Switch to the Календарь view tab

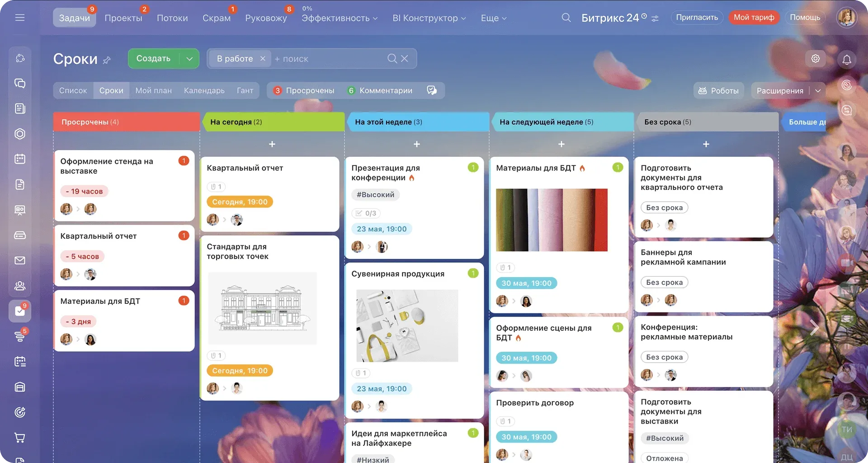[204, 90]
